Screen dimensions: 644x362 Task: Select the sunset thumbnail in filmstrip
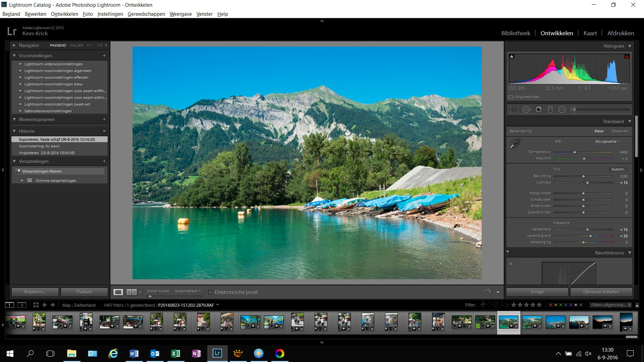(602, 321)
